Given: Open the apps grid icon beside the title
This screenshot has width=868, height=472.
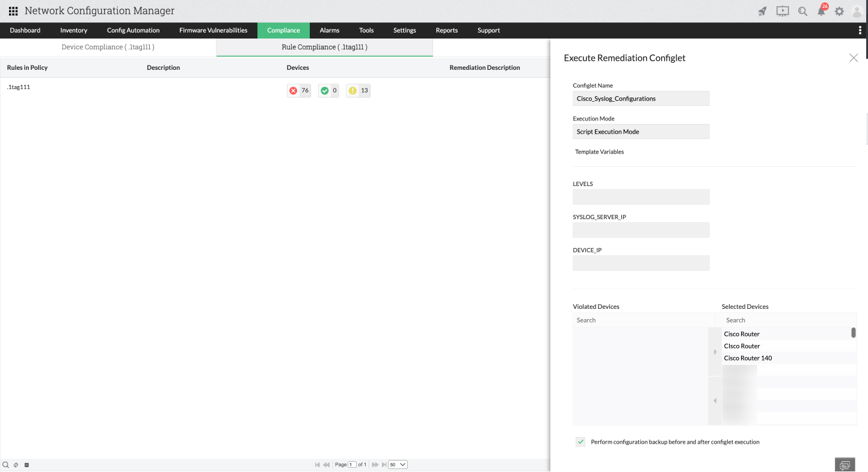Looking at the screenshot, I should [x=13, y=10].
